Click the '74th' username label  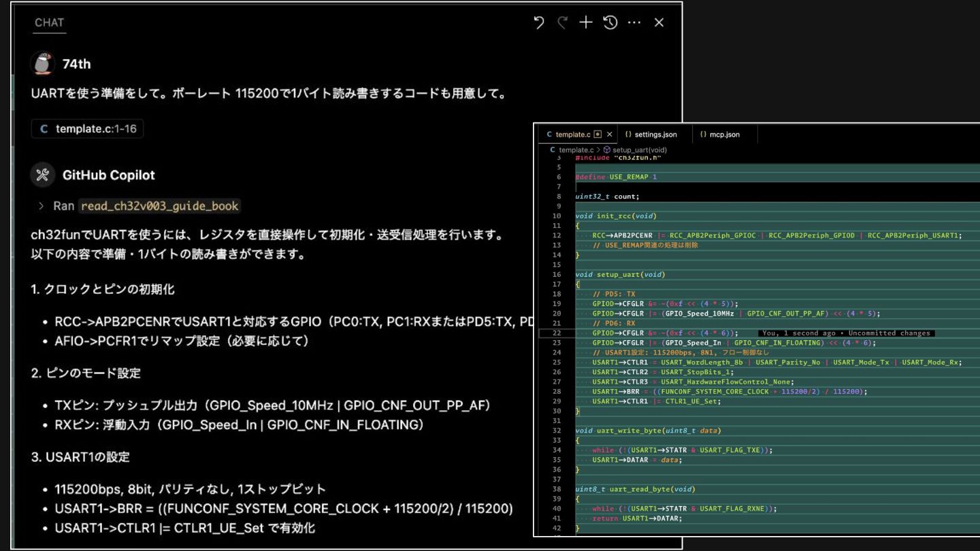(x=76, y=64)
